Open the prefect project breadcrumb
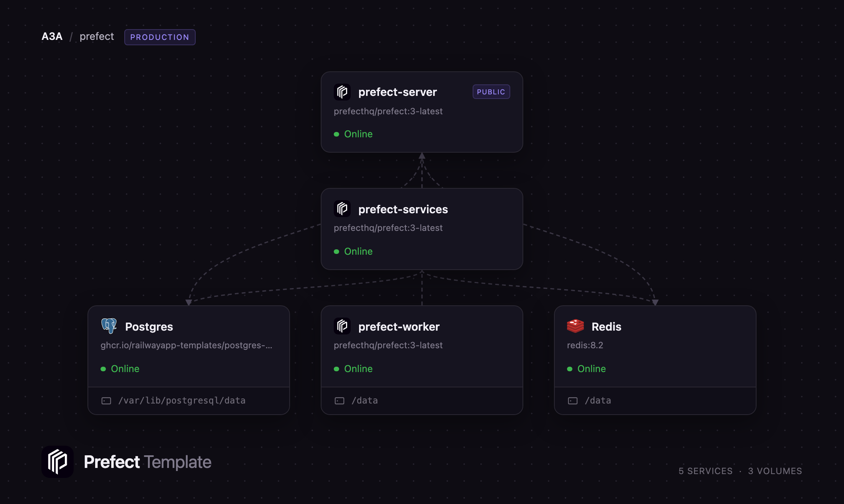Screen dimensions: 844x504 [97, 37]
